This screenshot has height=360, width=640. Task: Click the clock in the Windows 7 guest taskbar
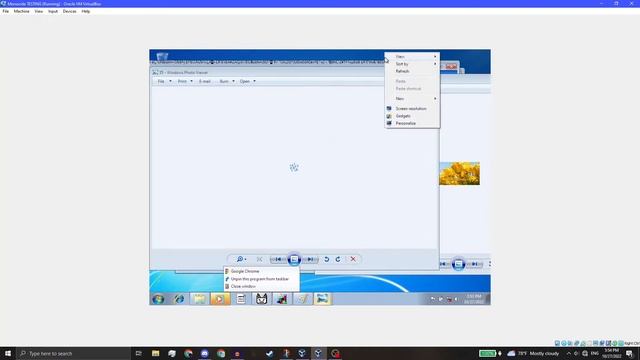(x=473, y=299)
